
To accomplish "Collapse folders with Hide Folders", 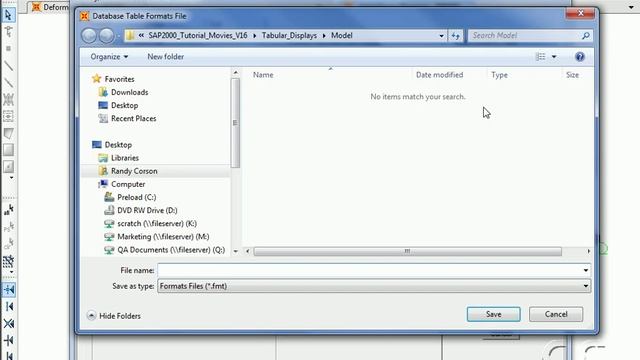I will coord(114,316).
